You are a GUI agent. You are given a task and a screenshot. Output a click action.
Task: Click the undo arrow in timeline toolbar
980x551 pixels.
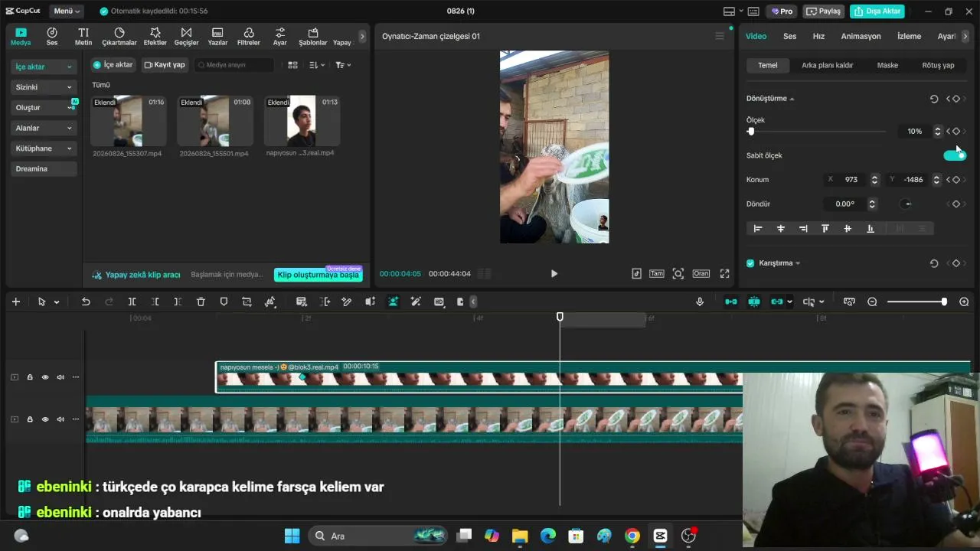[86, 302]
